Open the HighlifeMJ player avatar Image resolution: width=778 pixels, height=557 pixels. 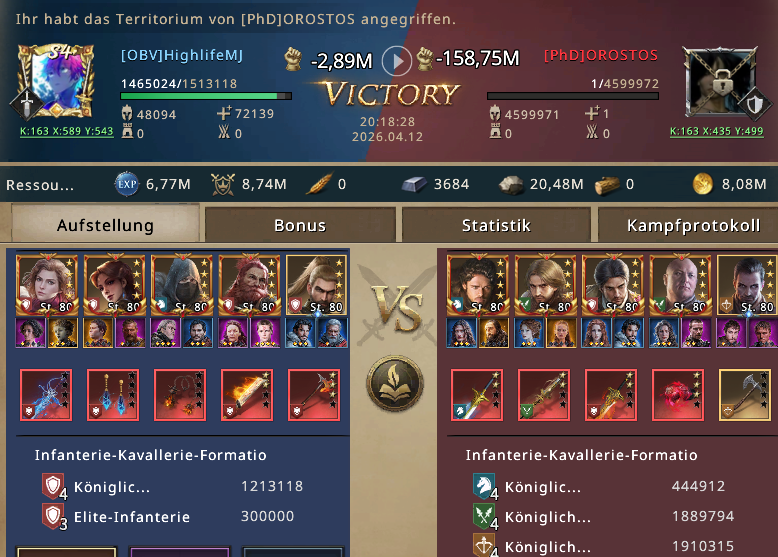[56, 81]
